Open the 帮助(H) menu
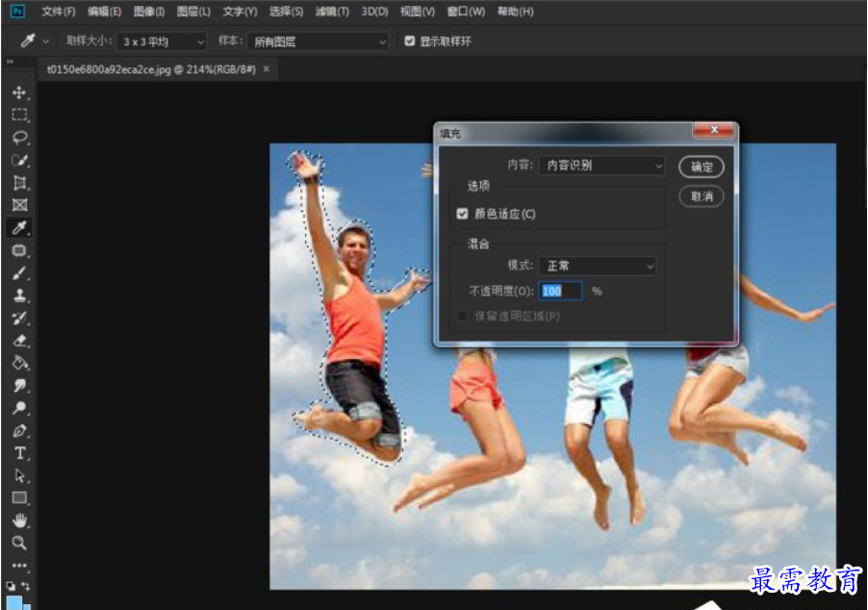Image resolution: width=868 pixels, height=610 pixels. (516, 12)
